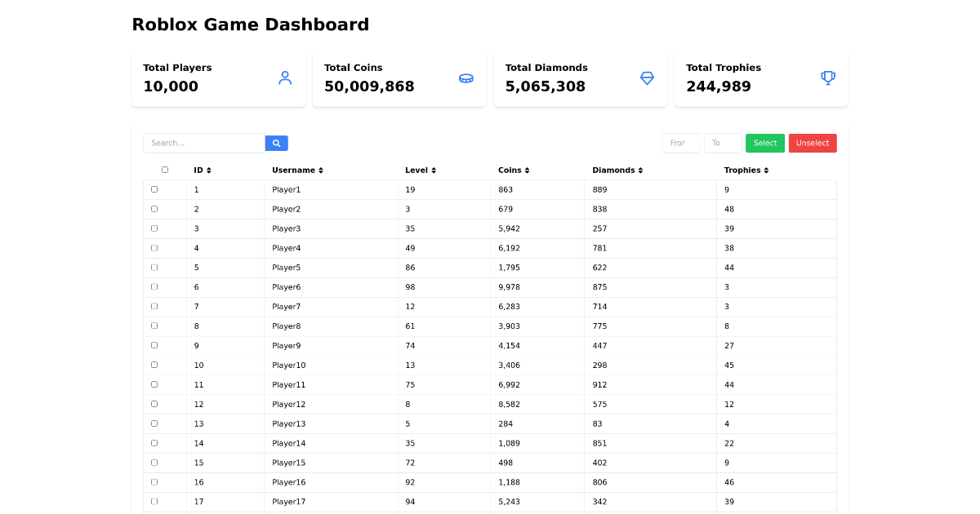Screen dimensions: 980x514
Task: Click the sort arrows beside Coins header
Action: tap(528, 170)
